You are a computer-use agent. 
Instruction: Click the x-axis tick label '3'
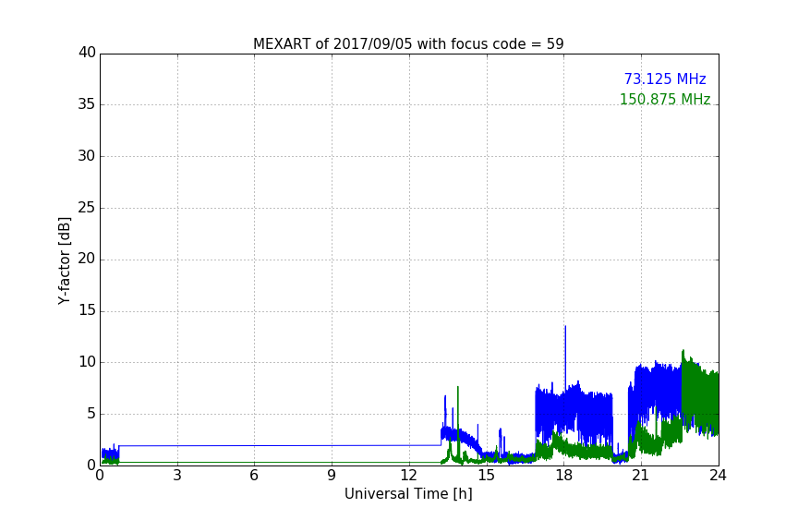pos(177,476)
